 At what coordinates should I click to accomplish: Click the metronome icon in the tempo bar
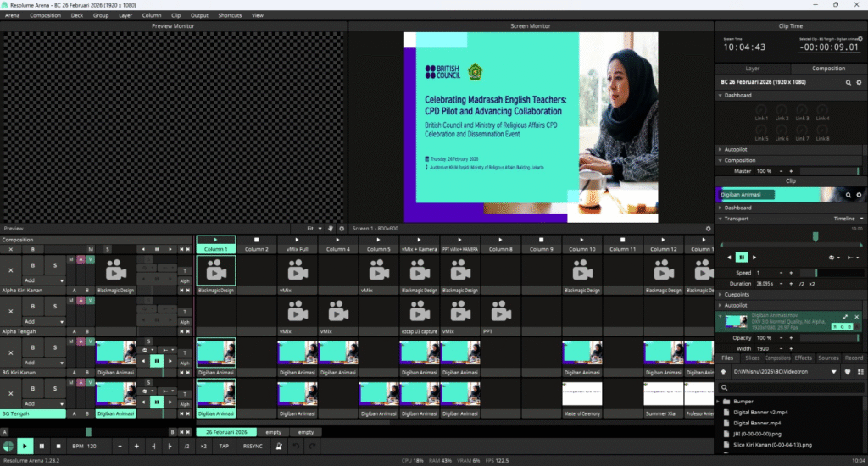point(280,446)
